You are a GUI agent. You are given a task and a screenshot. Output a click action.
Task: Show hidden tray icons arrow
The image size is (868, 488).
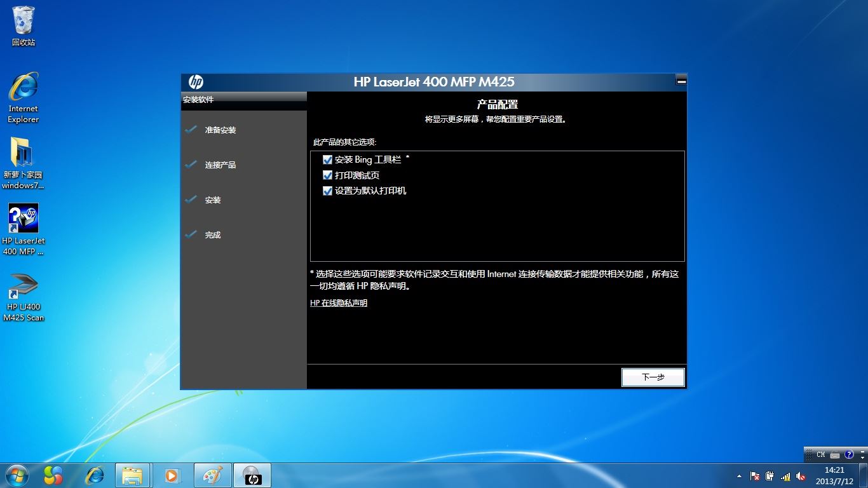pyautogui.click(x=739, y=476)
